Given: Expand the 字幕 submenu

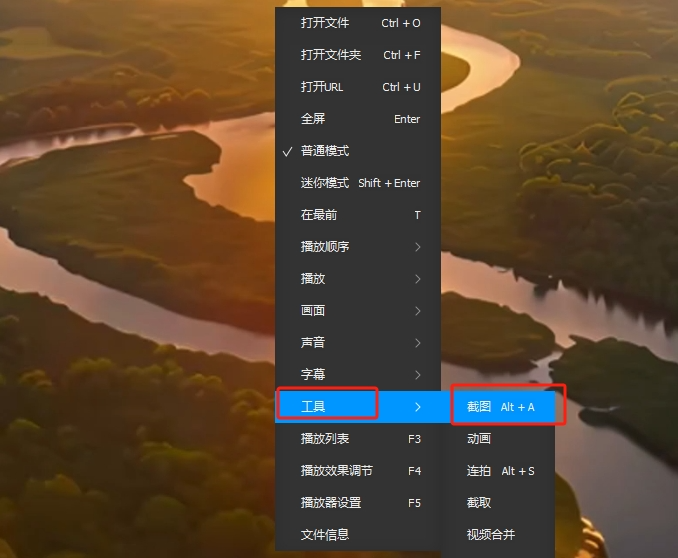Looking at the screenshot, I should coord(358,375).
